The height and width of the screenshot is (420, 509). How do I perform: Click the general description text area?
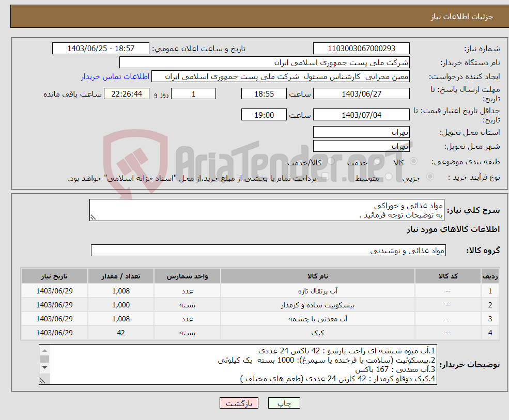tap(267, 210)
